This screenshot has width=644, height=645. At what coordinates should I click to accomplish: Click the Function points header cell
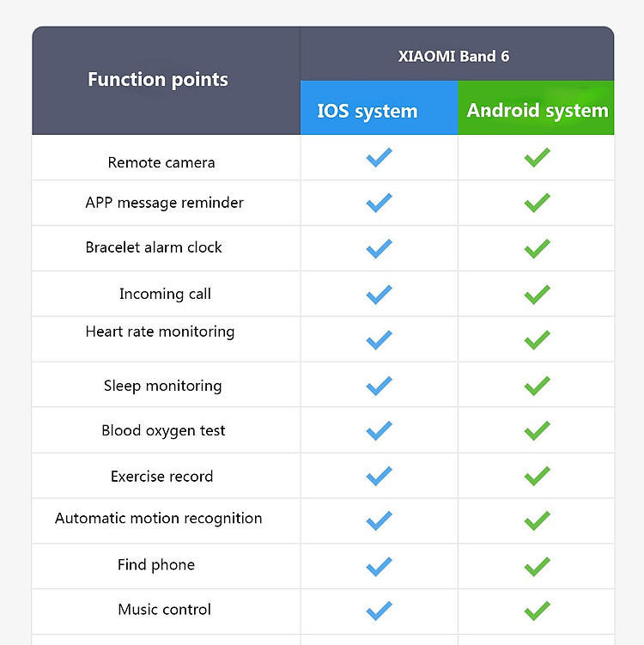coord(166,80)
